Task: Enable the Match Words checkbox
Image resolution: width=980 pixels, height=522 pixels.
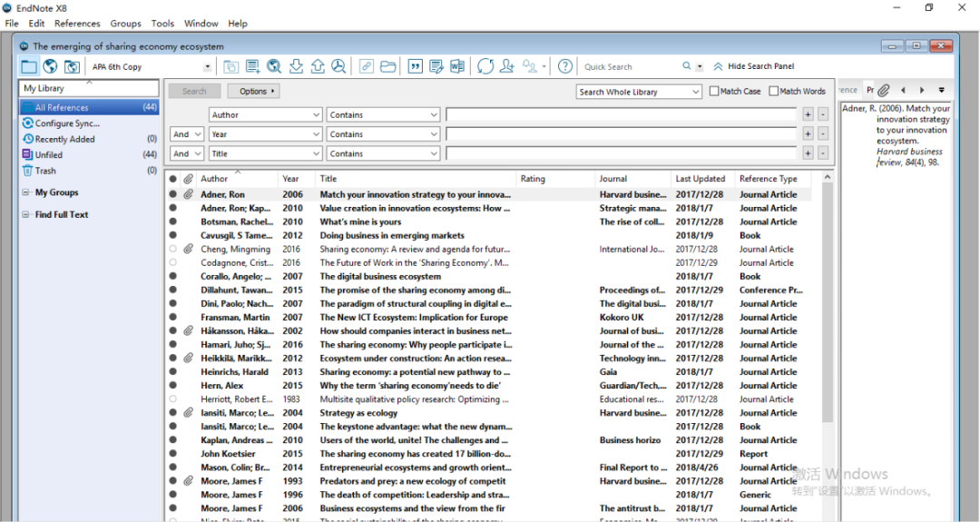Action: pyautogui.click(x=774, y=92)
